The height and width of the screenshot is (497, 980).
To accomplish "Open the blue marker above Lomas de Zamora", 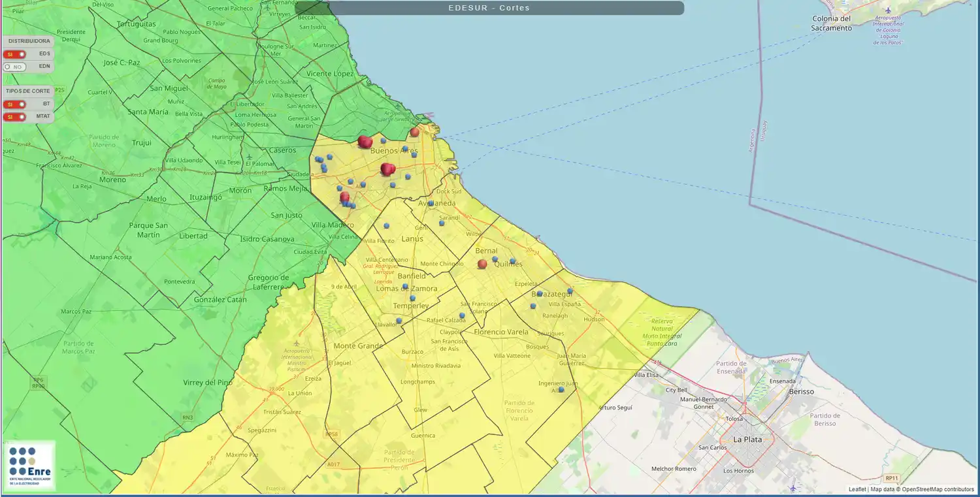I will (x=405, y=287).
